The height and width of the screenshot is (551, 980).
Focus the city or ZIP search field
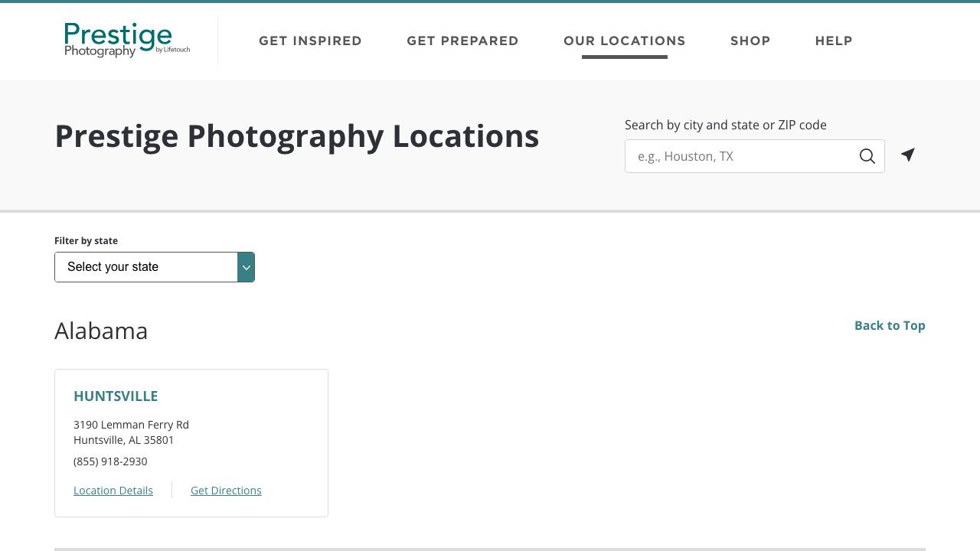(x=739, y=156)
